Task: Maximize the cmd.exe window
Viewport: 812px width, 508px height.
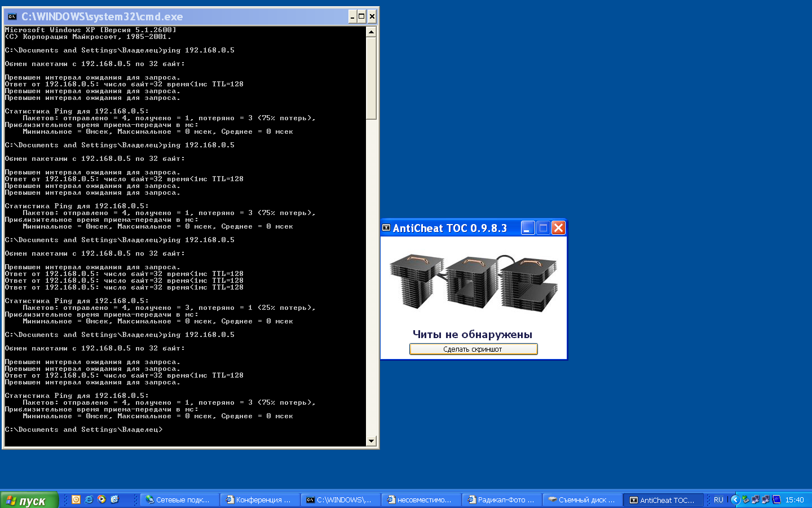Action: click(361, 17)
